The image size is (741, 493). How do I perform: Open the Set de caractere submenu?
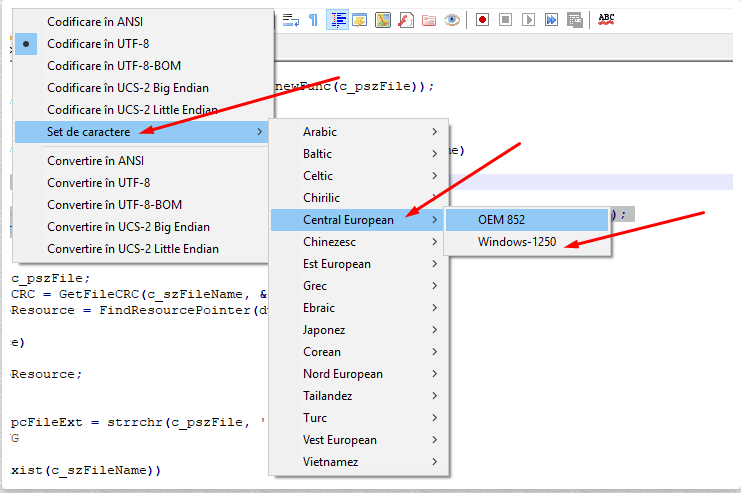click(x=142, y=132)
